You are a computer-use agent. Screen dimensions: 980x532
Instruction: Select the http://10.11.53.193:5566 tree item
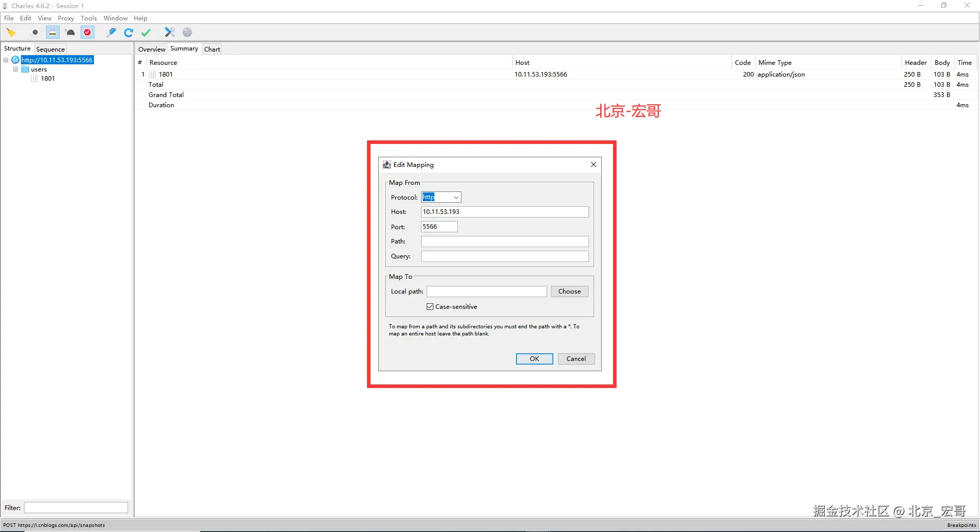coord(57,60)
